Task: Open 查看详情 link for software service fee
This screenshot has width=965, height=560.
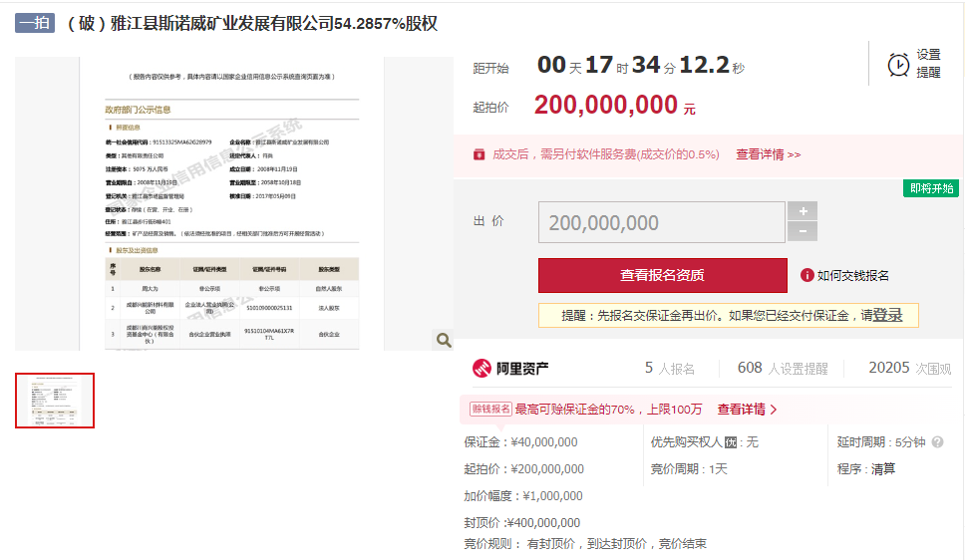Action: (x=768, y=154)
